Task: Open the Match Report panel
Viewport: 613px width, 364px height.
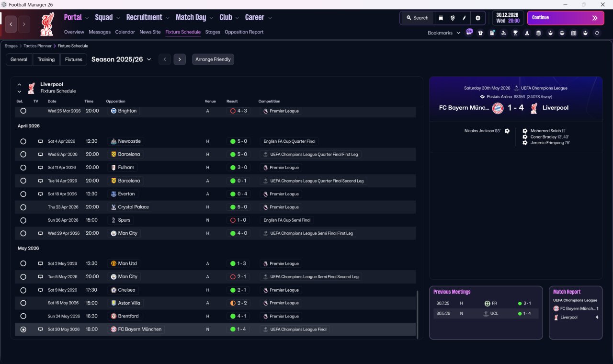Action: coord(575,313)
